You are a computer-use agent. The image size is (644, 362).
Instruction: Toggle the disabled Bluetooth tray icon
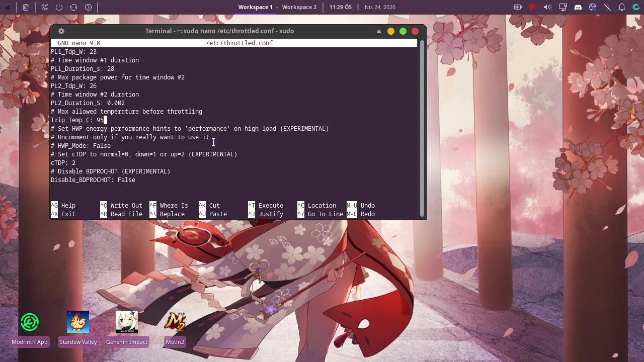tap(607, 7)
